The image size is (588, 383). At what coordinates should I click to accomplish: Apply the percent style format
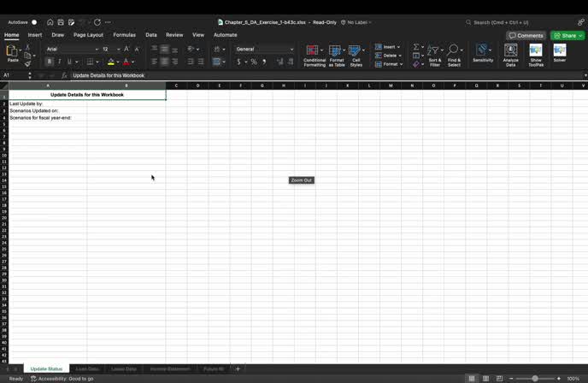coord(254,62)
